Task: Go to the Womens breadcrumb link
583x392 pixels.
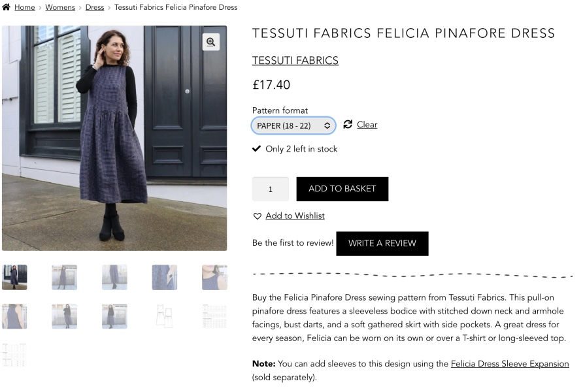Action: click(x=60, y=7)
